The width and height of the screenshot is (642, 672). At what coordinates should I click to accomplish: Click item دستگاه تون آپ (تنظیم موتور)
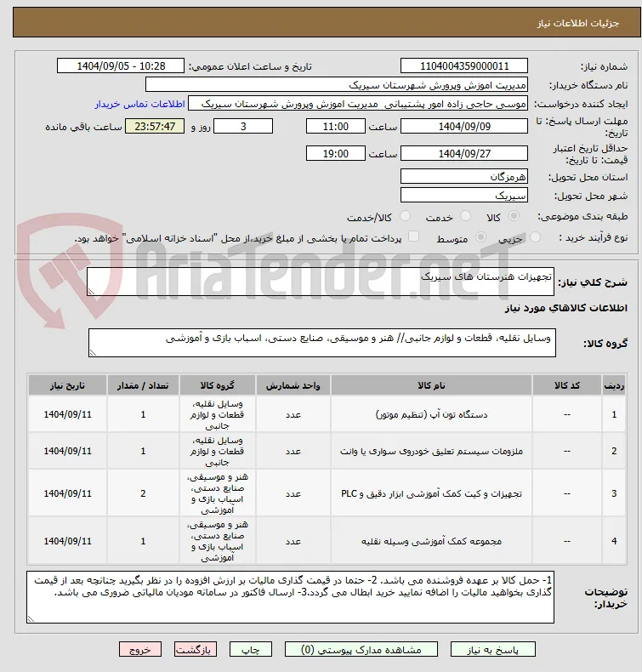point(431,414)
